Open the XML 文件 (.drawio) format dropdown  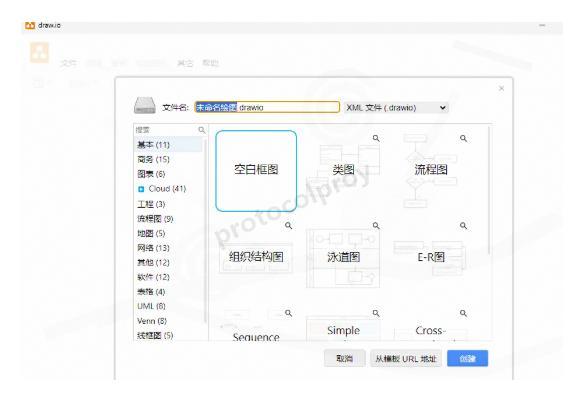point(396,108)
